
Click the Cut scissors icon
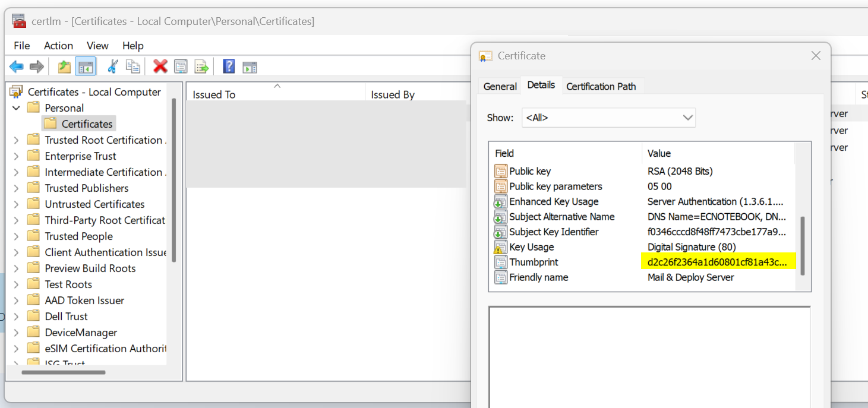(x=112, y=67)
